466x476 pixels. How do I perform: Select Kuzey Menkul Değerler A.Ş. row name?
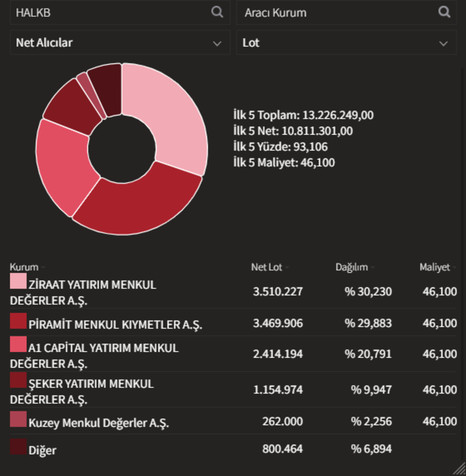pos(99,423)
